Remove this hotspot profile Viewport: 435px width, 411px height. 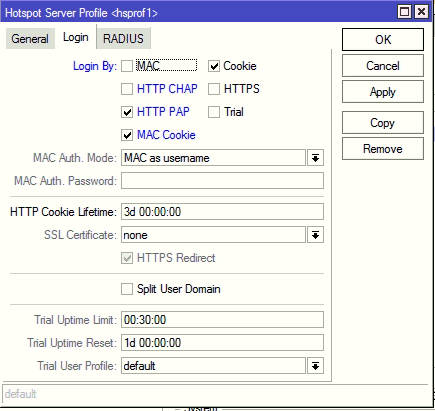[383, 149]
